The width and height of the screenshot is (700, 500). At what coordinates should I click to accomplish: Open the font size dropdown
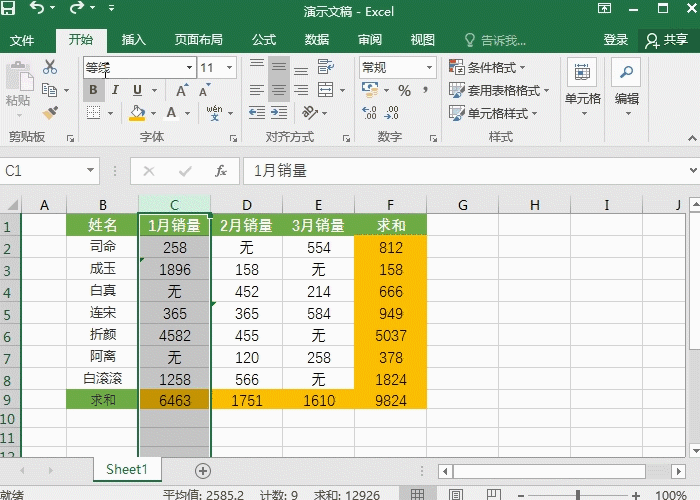pyautogui.click(x=229, y=67)
